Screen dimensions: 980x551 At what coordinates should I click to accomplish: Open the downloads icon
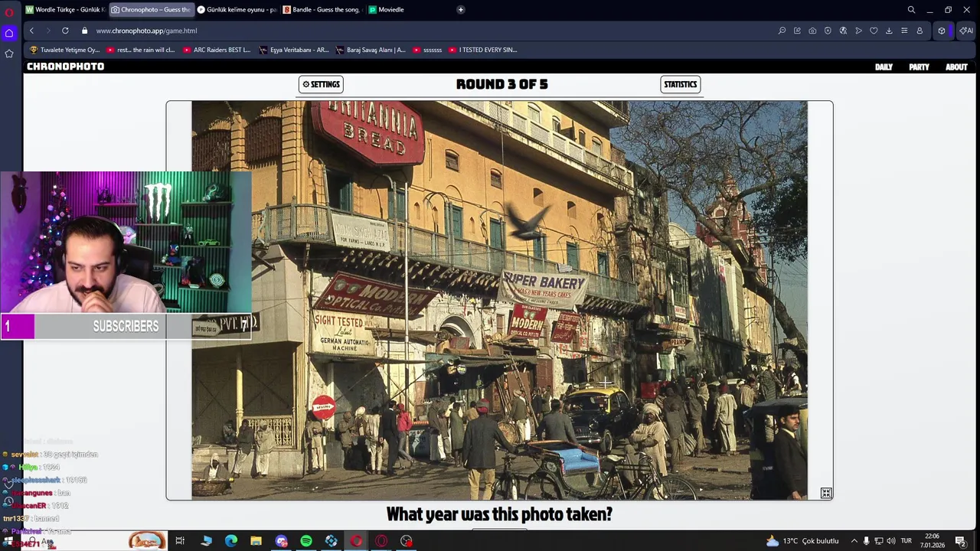[889, 31]
